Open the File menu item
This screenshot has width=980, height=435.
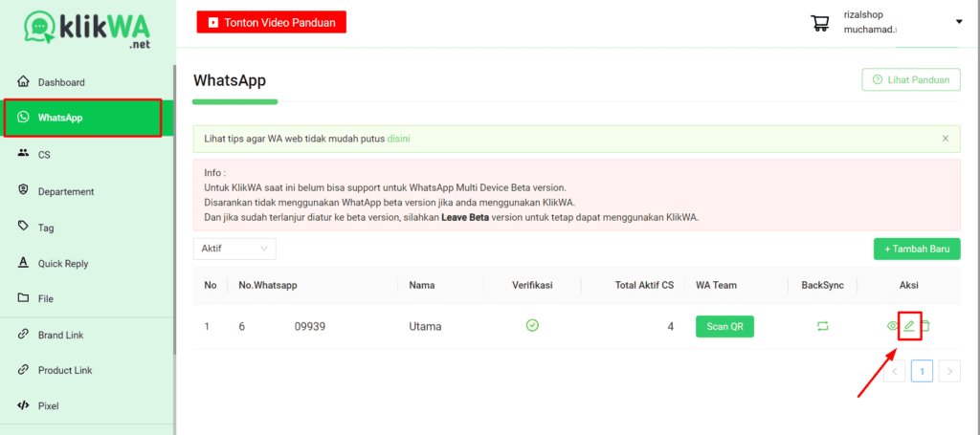(46, 299)
